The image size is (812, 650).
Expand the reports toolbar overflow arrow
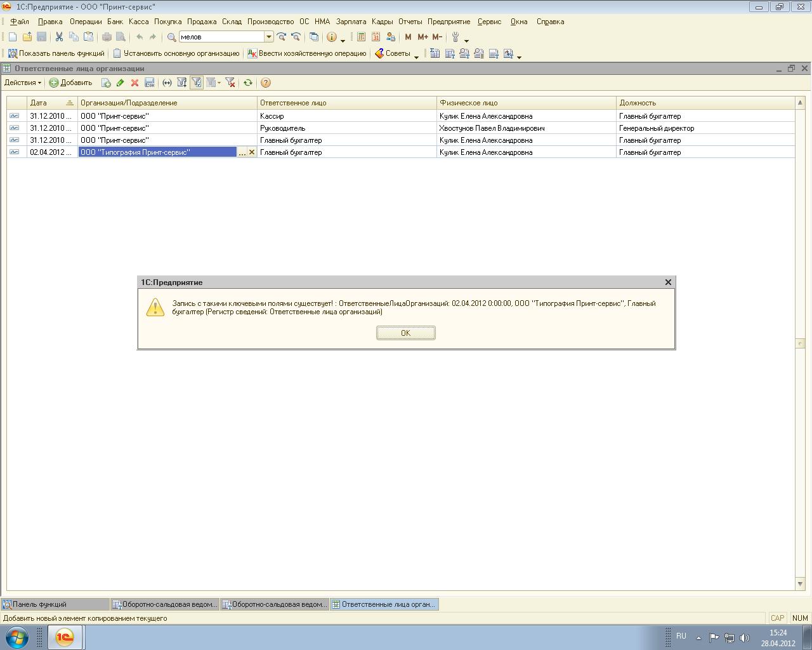tap(519, 56)
